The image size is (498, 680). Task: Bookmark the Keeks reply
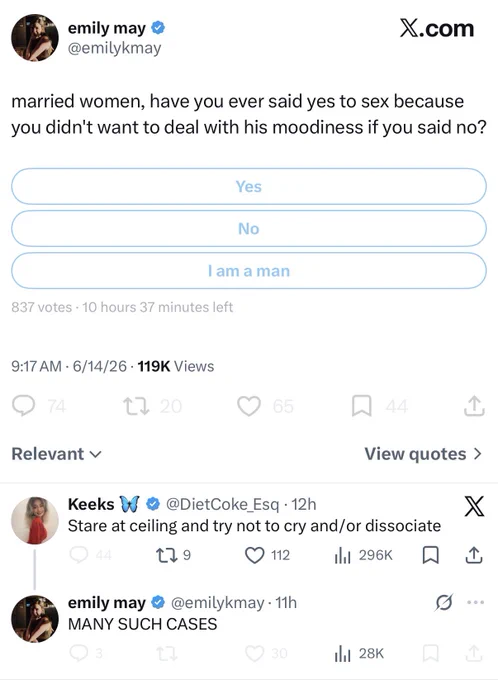point(430,555)
